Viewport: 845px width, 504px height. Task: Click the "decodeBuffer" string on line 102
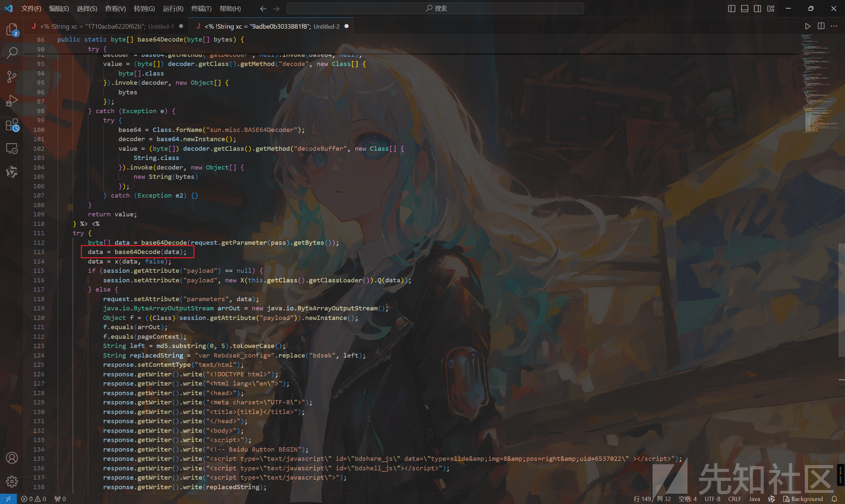[321, 148]
